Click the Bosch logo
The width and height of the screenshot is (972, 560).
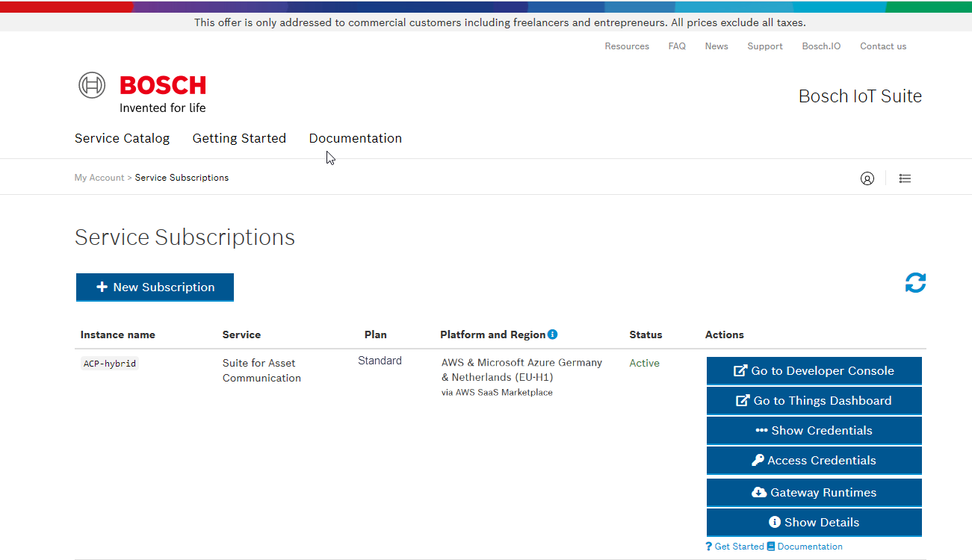[142, 93]
